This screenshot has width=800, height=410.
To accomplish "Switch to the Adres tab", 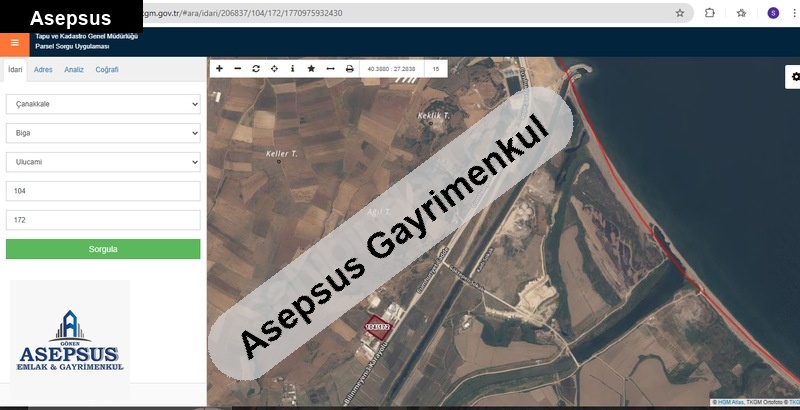I will click(x=43, y=70).
